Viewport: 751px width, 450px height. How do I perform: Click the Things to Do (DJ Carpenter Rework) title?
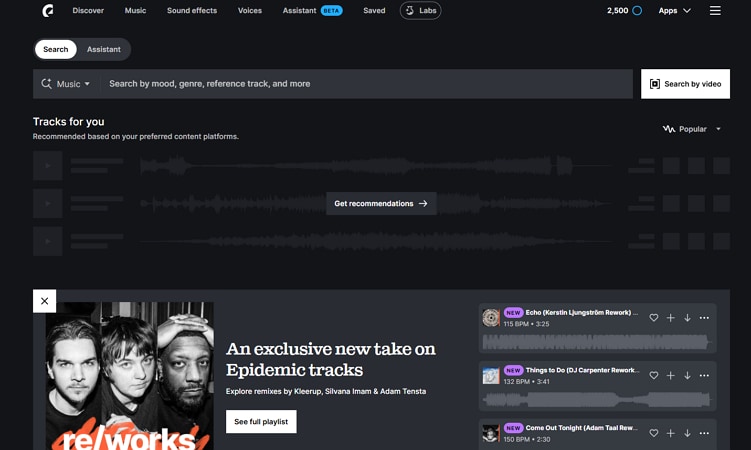click(582, 370)
